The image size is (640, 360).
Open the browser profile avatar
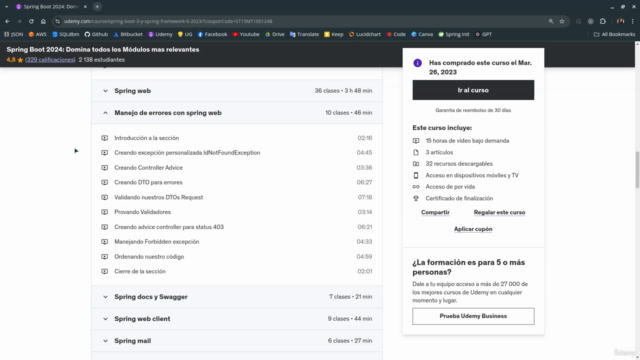620,21
